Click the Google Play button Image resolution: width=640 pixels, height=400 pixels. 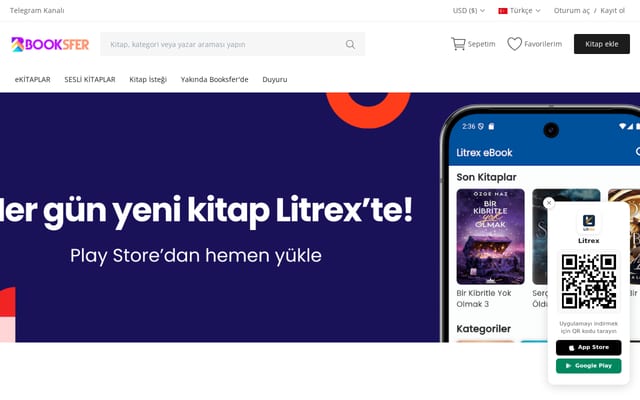click(589, 366)
